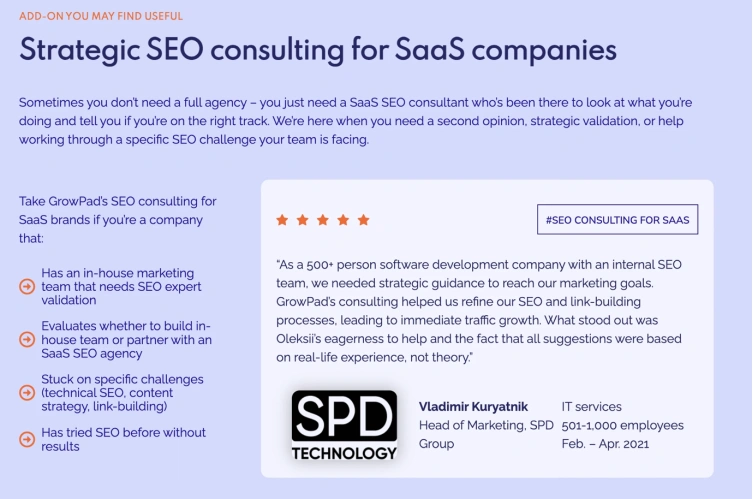Viewport: 753px width, 499px height.
Task: Click the SPD Technology logo
Action: click(344, 425)
